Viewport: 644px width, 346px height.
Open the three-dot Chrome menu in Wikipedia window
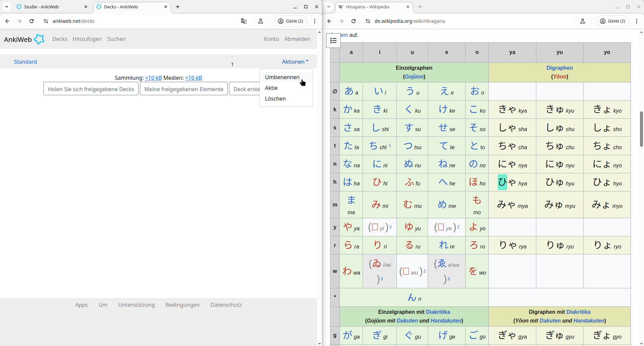coord(637,21)
